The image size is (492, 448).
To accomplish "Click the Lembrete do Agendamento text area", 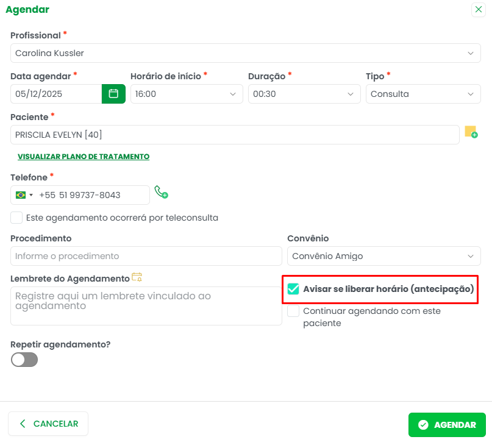I will pyautogui.click(x=146, y=306).
